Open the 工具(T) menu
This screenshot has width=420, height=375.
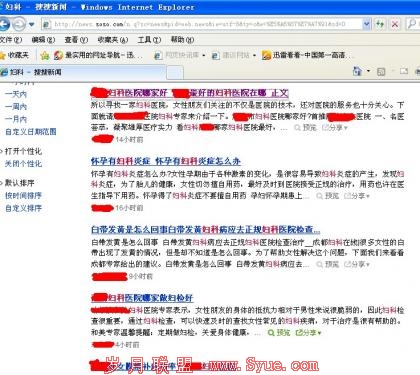tap(149, 40)
